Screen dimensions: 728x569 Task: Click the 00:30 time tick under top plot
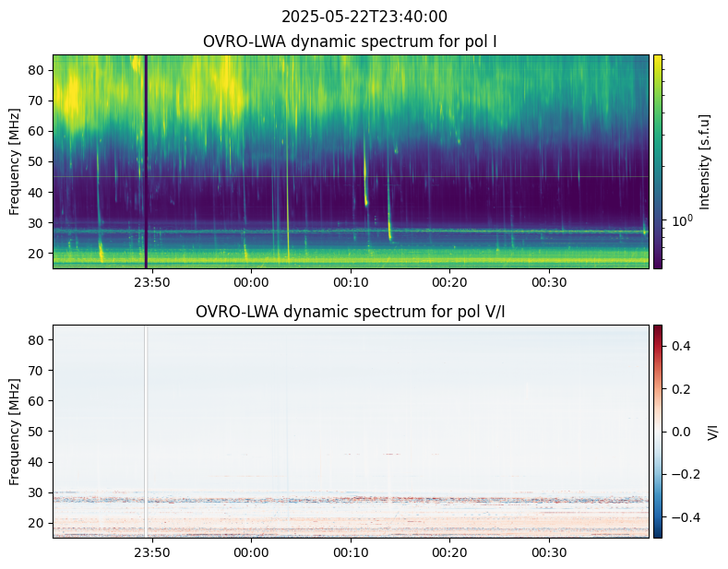[x=549, y=282]
